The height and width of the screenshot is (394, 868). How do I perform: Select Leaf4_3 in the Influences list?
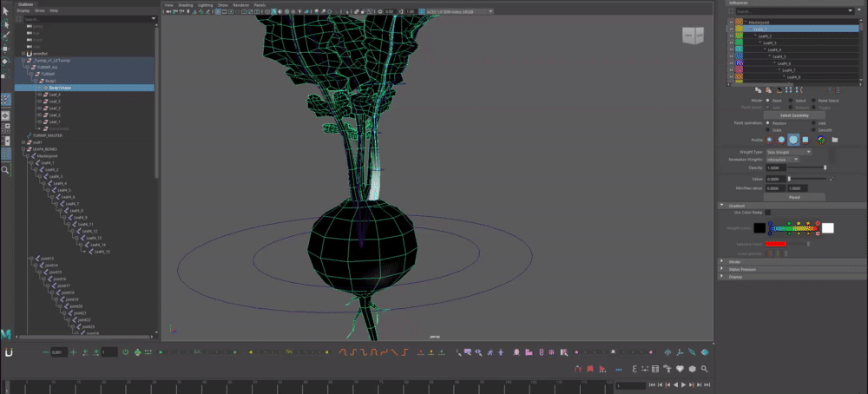(769, 43)
